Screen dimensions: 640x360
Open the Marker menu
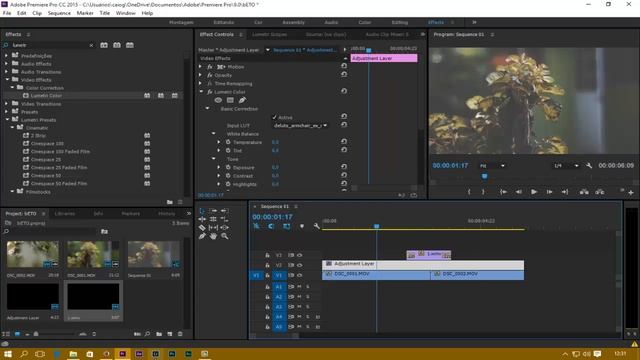point(85,13)
